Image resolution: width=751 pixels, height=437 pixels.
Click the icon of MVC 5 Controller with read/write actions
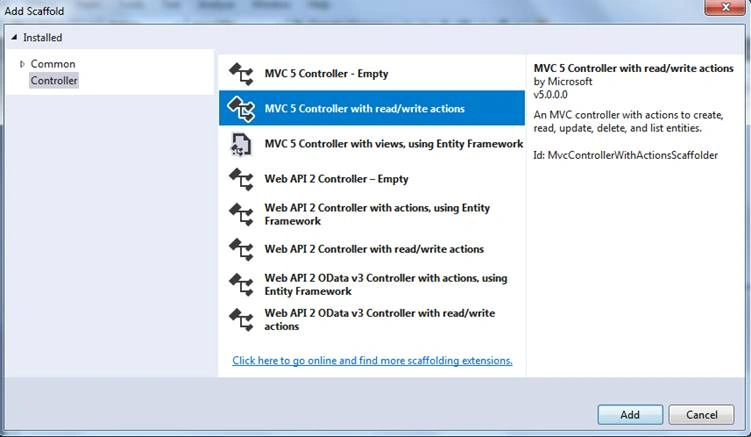(x=241, y=109)
